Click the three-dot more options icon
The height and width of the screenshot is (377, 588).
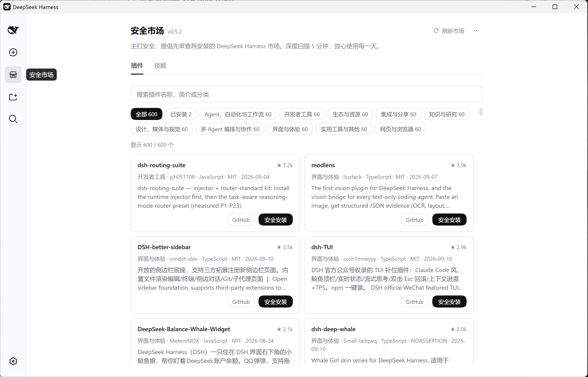(476, 31)
